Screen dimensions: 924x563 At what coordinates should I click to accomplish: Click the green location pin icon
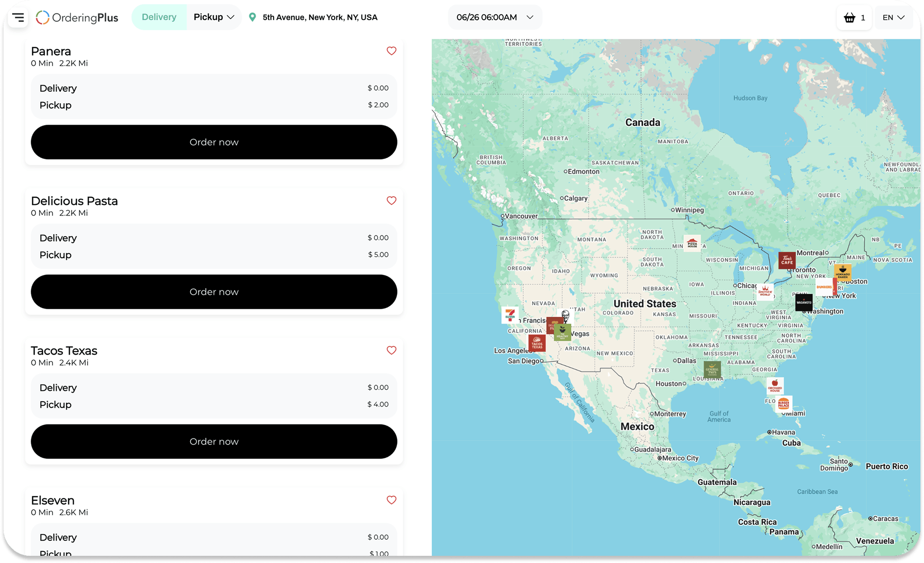click(x=253, y=17)
